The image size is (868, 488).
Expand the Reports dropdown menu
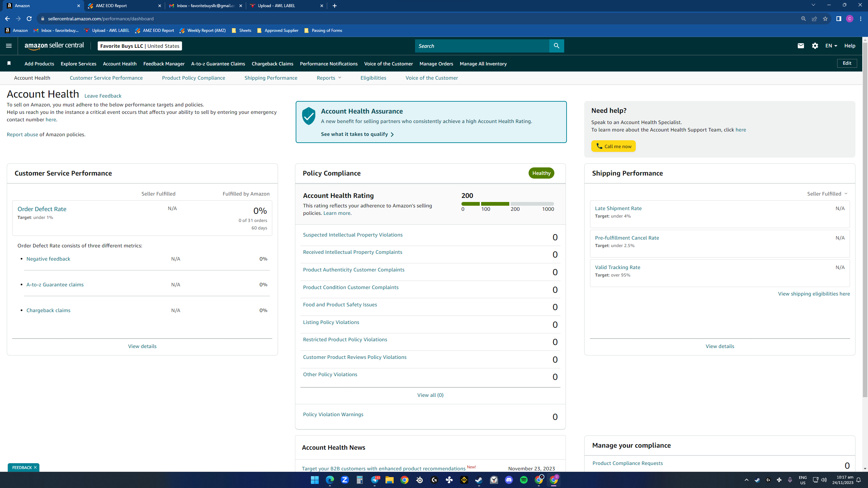pyautogui.click(x=329, y=78)
